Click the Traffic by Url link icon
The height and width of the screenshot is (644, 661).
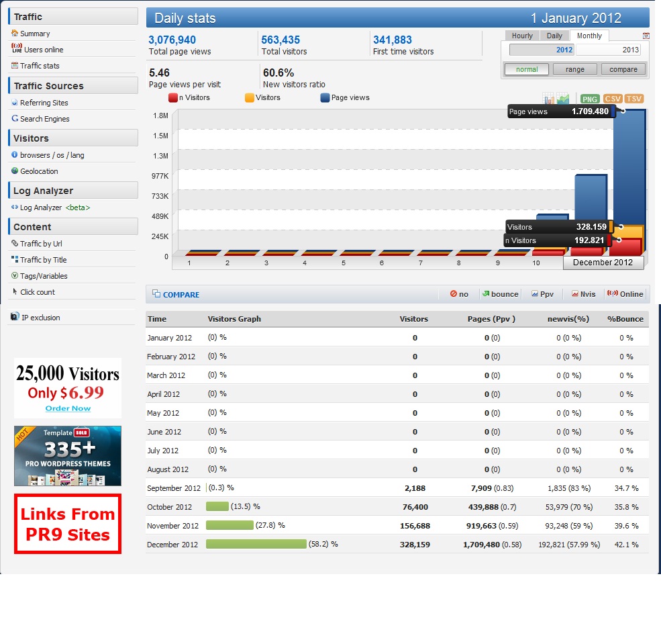pos(15,243)
